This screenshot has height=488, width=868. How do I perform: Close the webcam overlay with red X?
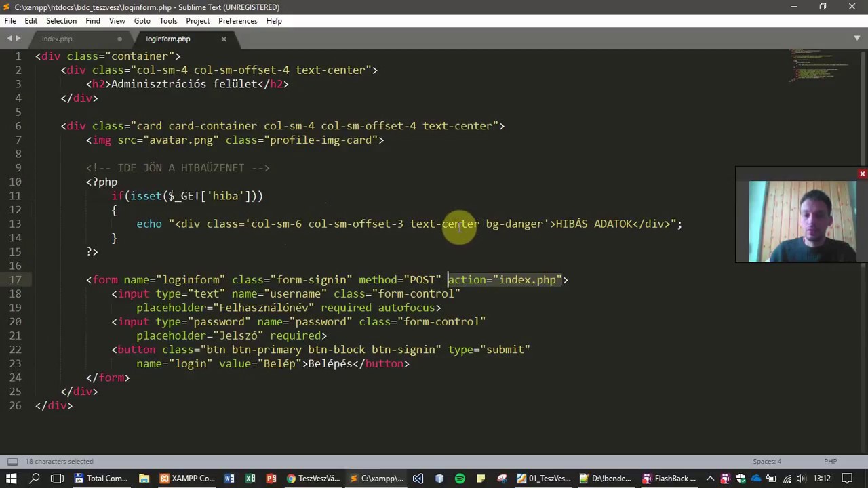[x=862, y=174]
